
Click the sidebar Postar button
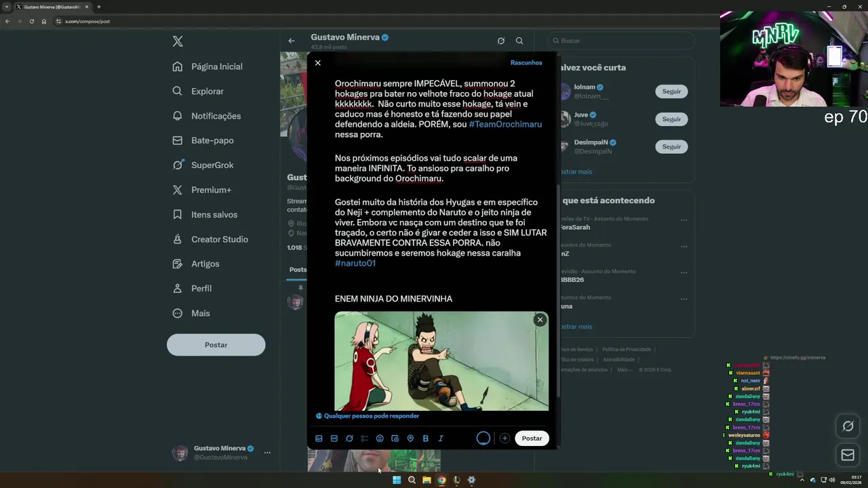pos(216,345)
